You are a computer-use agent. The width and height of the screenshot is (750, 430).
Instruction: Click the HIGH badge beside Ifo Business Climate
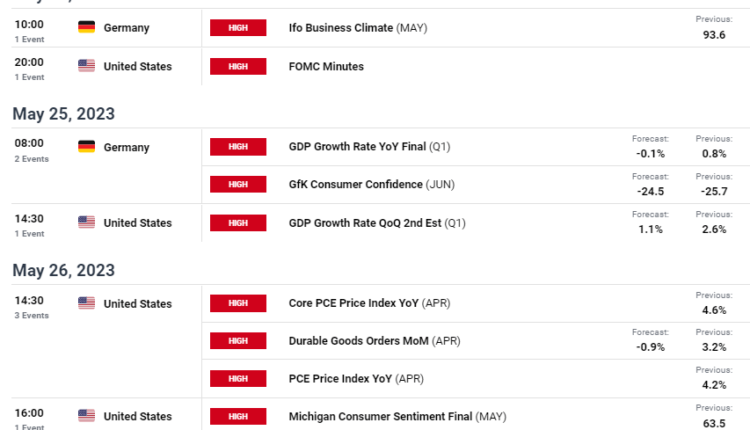click(x=238, y=28)
